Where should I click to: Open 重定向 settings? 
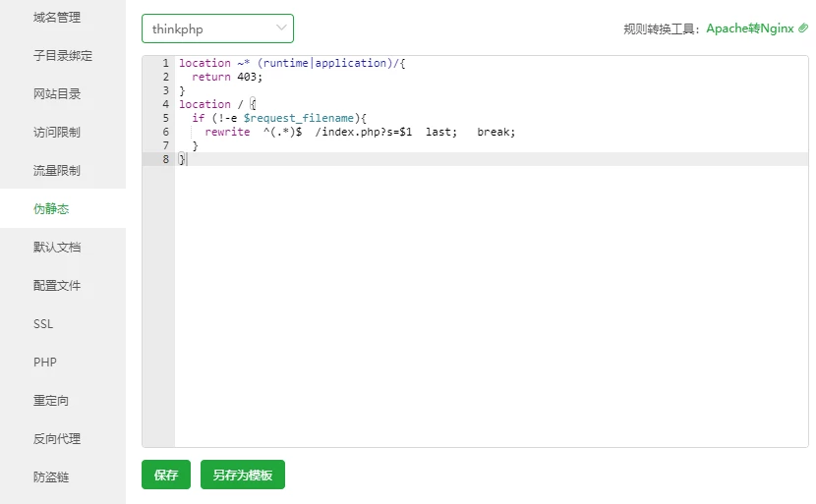[x=51, y=401]
